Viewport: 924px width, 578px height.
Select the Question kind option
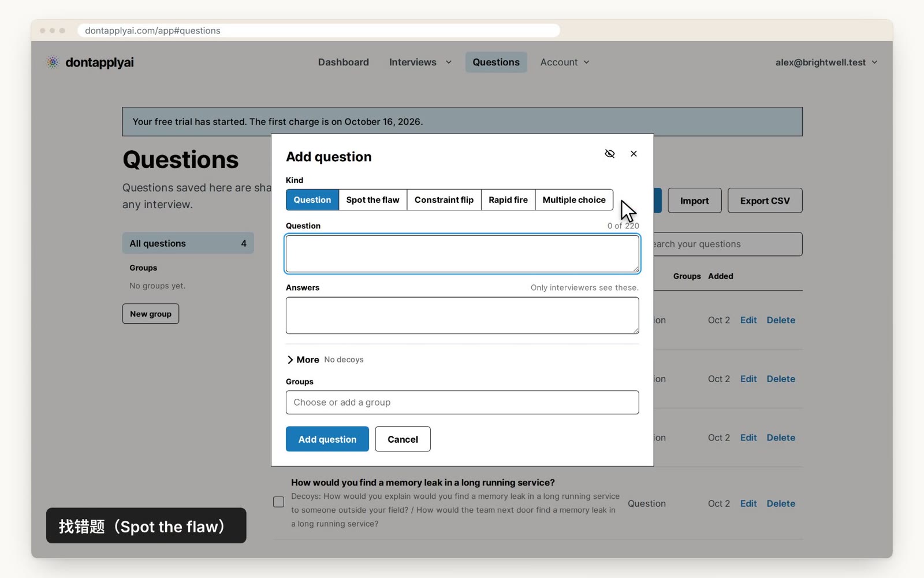point(312,200)
